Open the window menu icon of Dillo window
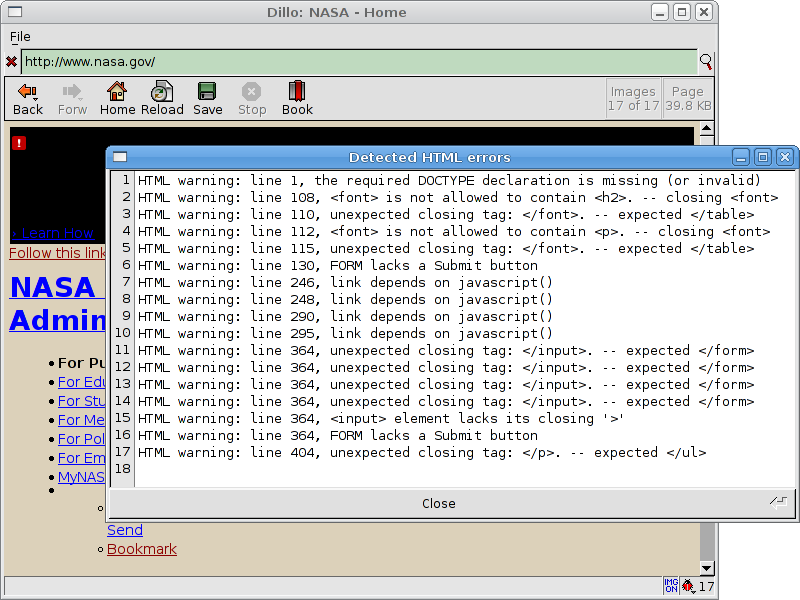The image size is (800, 600). (15, 12)
